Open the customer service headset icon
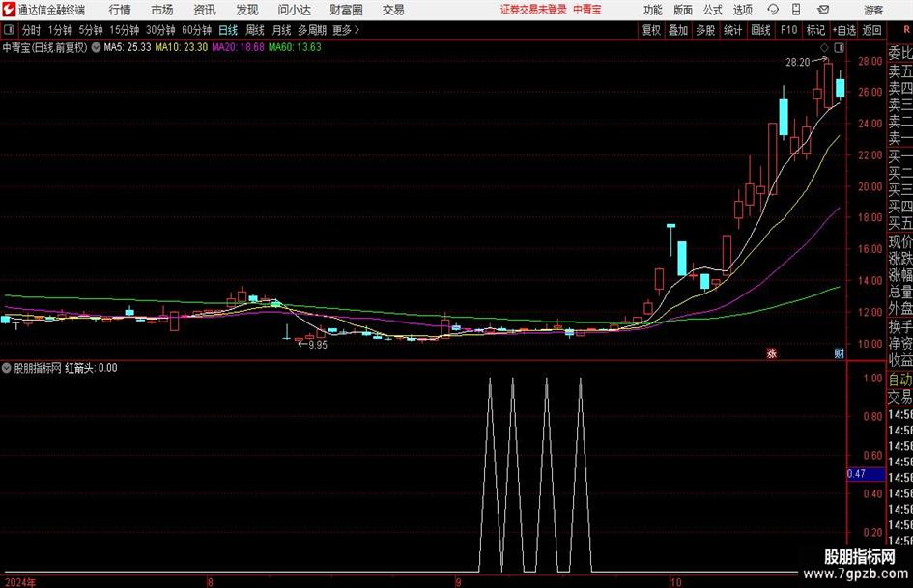Viewport: 913px width, 588px height. pos(773,10)
